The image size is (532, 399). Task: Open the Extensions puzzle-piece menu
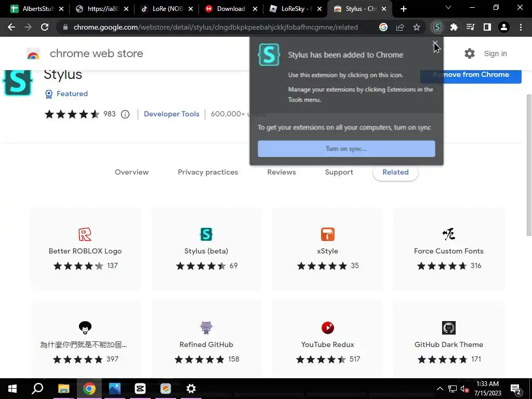454,27
